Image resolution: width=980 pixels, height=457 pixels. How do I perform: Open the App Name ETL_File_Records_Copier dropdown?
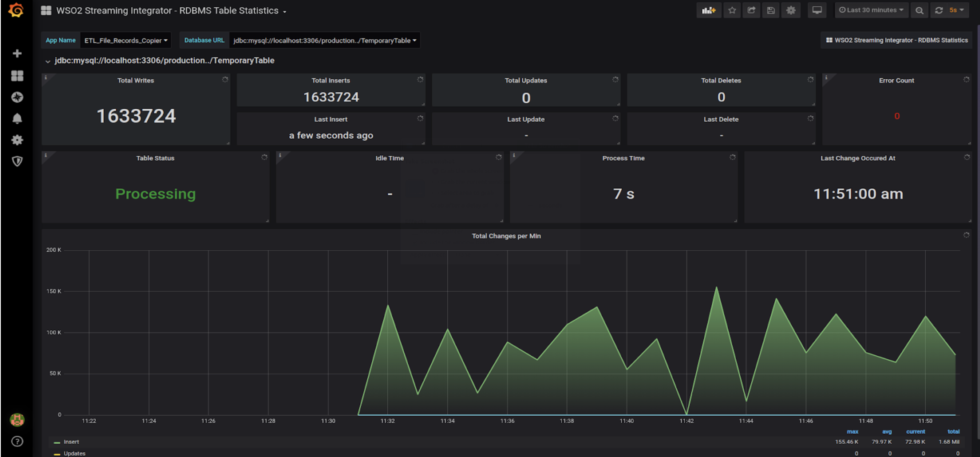pyautogui.click(x=126, y=40)
